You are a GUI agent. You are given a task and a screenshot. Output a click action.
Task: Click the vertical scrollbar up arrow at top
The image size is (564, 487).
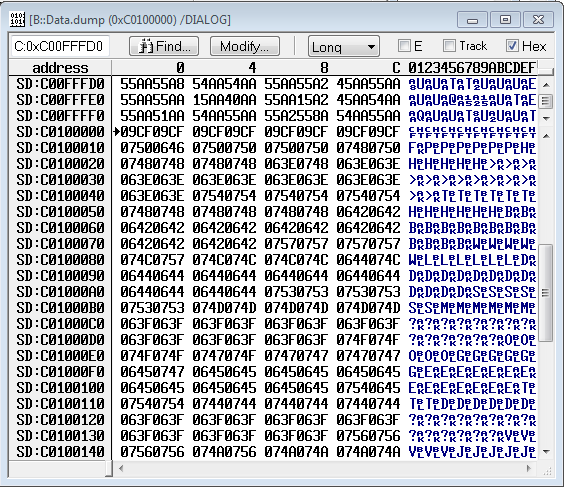coord(546,85)
